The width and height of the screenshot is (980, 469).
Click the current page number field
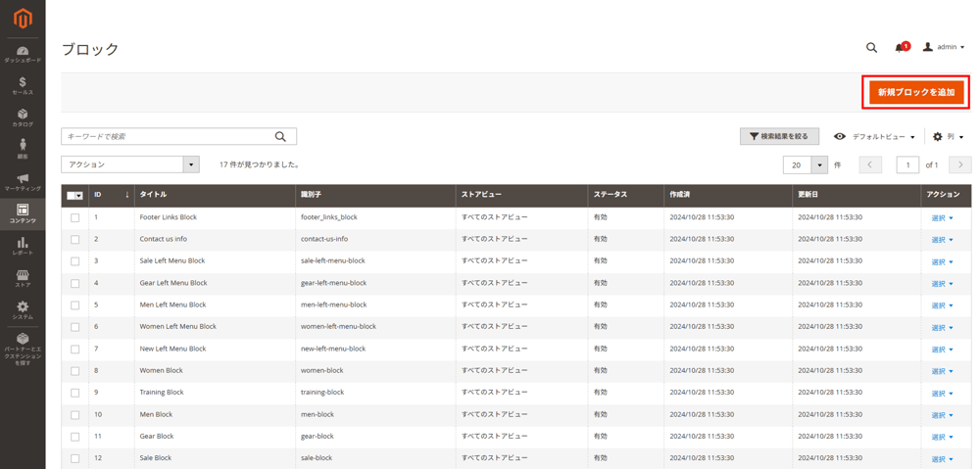(907, 164)
